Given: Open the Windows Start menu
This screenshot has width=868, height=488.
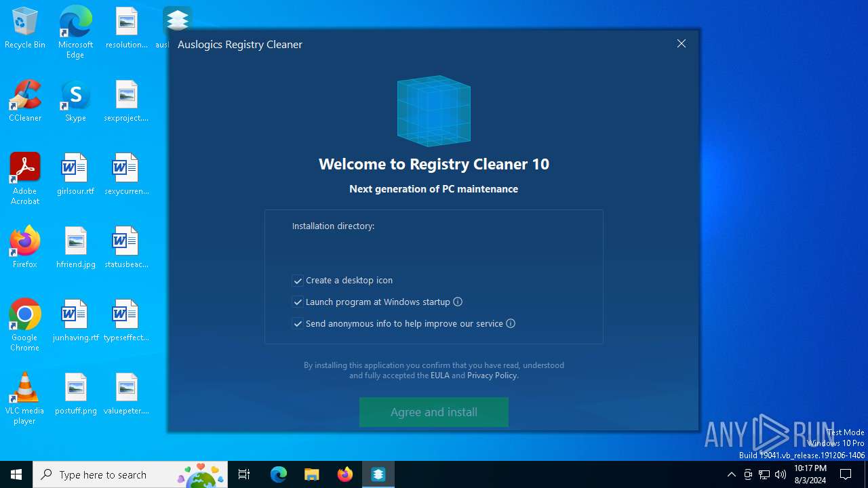Looking at the screenshot, I should [16, 474].
